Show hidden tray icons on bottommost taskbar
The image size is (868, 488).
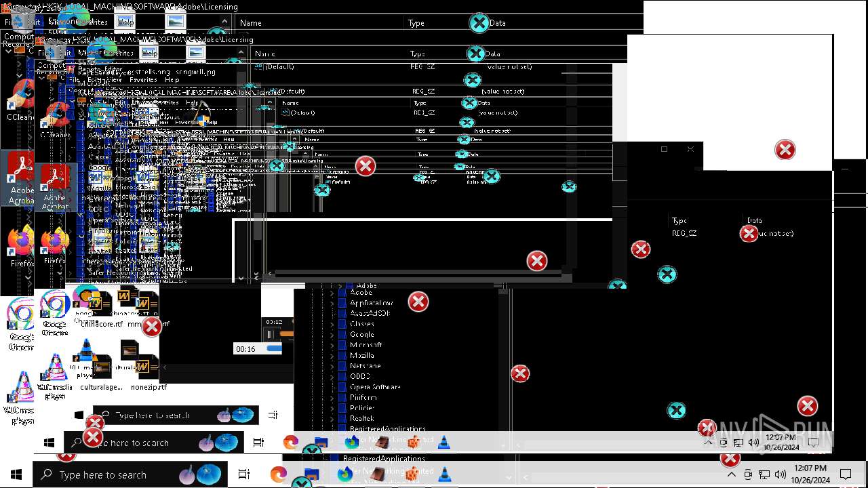coord(731,474)
